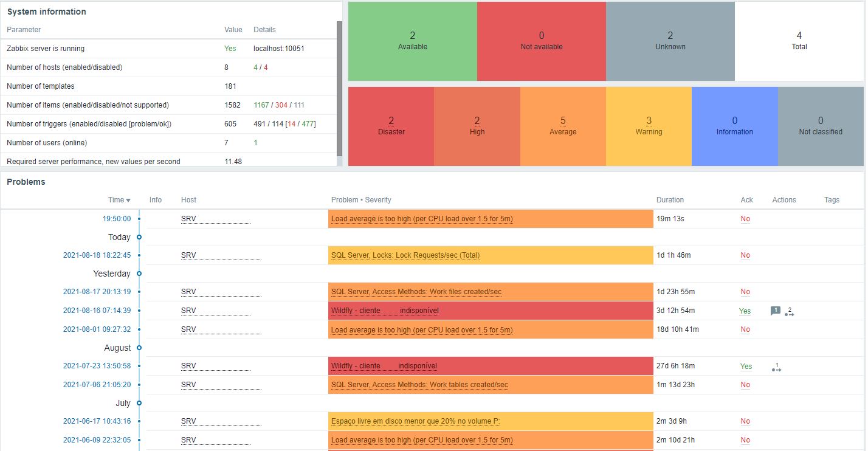This screenshot has height=451, width=868.
Task: Open SQL Server Lock Requests/sec problem
Action: [x=405, y=255]
